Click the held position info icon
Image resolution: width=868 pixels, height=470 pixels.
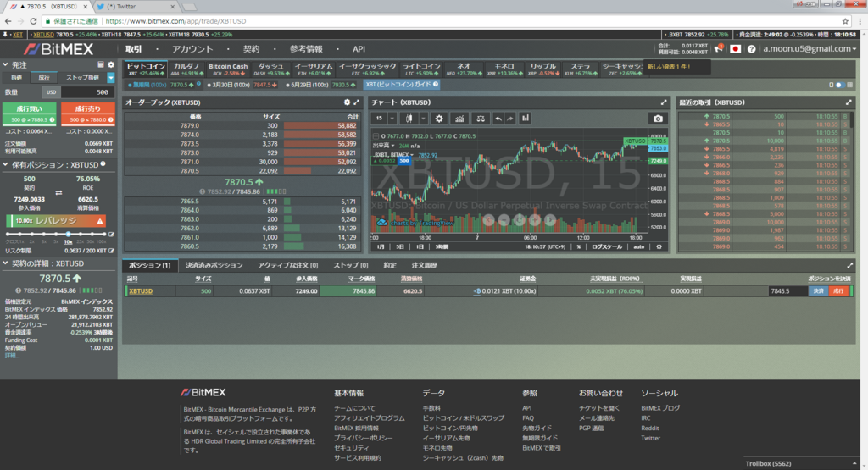click(x=103, y=164)
